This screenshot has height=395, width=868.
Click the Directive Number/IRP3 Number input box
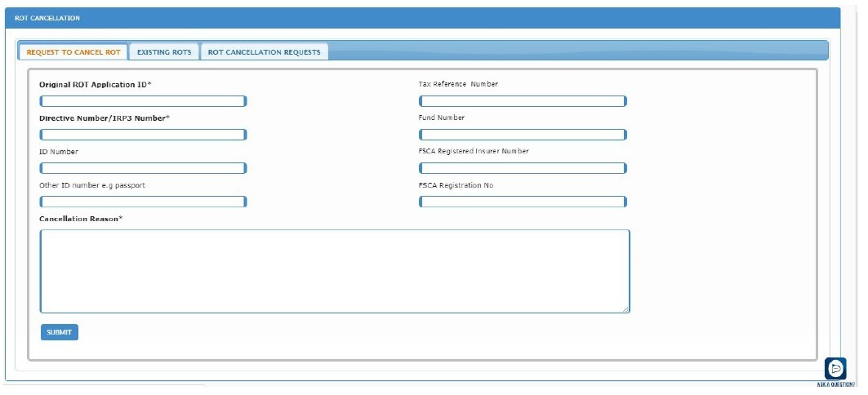(143, 135)
